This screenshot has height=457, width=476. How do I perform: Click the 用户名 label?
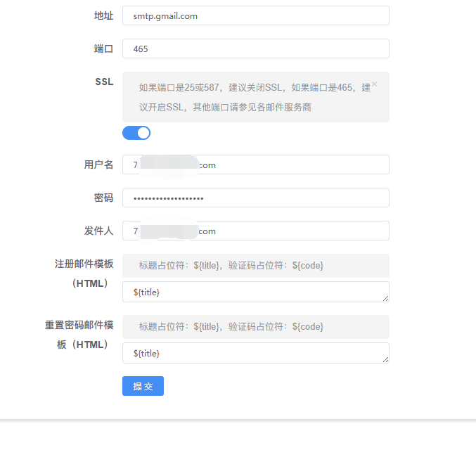coord(98,165)
